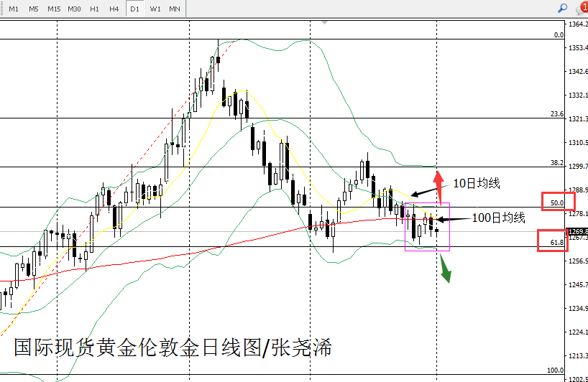Click the active D1 daily timeframe

pos(135,9)
